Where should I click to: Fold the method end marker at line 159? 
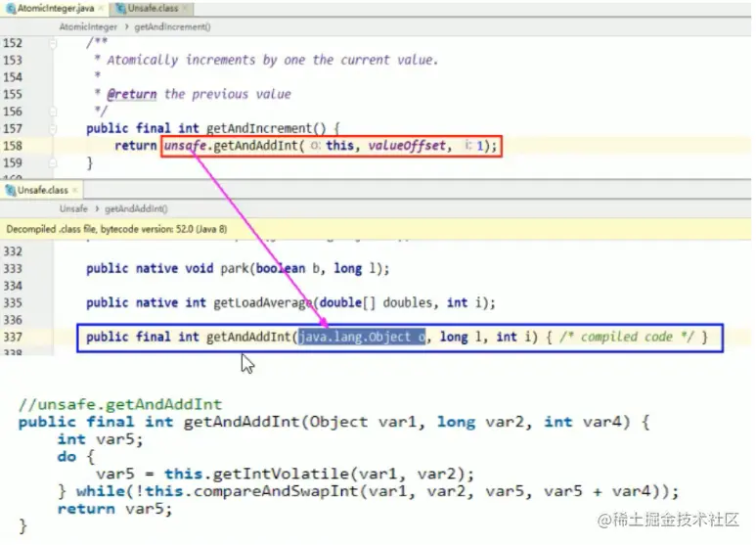pos(53,163)
